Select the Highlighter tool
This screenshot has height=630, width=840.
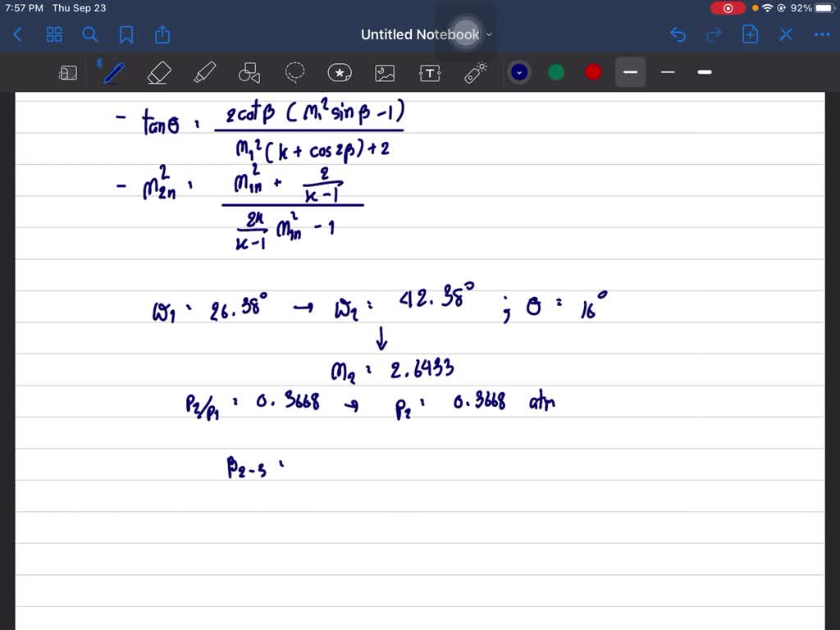point(203,73)
